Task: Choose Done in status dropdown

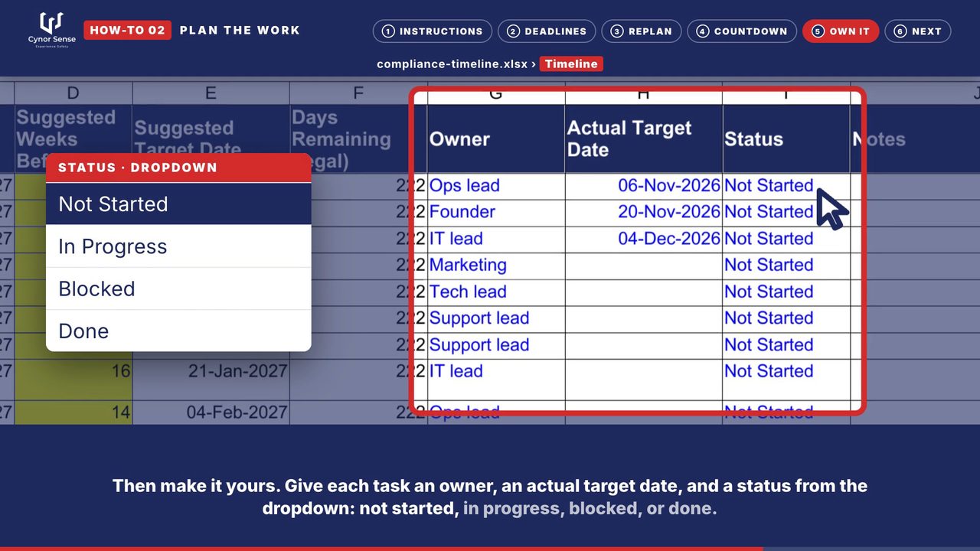Action: pos(178,331)
